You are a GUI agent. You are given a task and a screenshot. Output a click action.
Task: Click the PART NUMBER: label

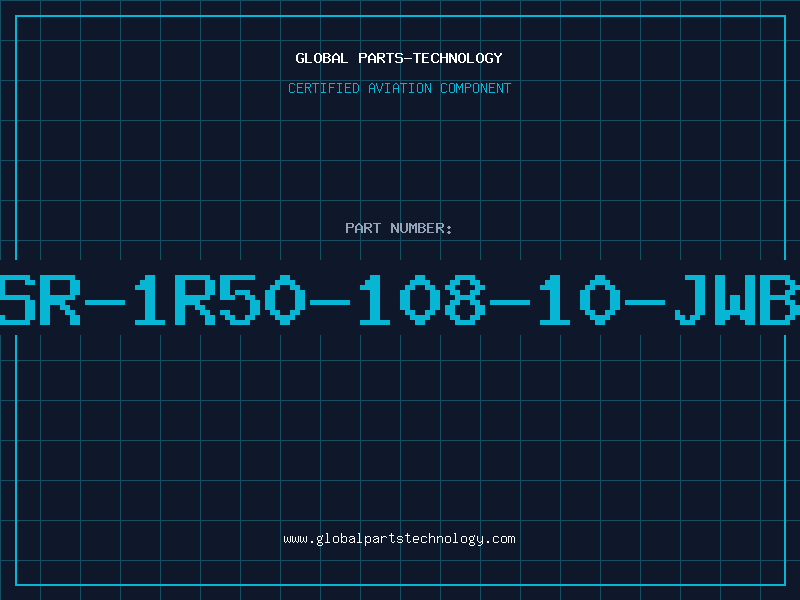pos(399,228)
